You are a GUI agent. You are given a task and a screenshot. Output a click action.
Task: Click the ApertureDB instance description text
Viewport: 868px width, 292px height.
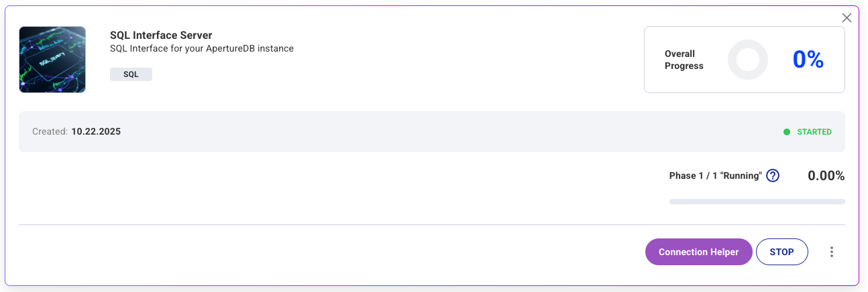click(x=201, y=48)
